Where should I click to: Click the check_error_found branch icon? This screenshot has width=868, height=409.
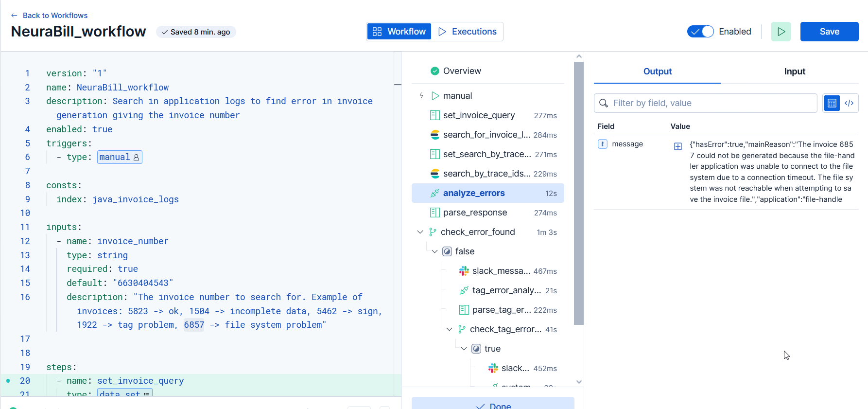[433, 232]
